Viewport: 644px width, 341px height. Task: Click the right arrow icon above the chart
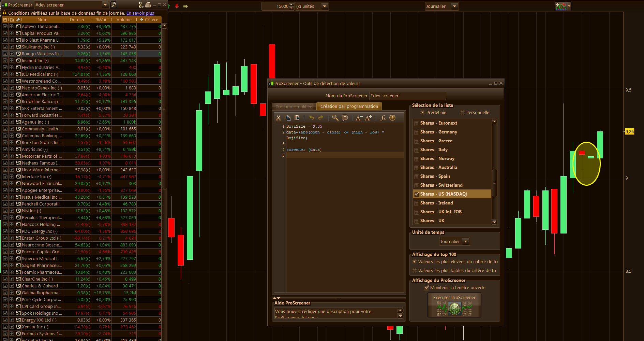(185, 6)
